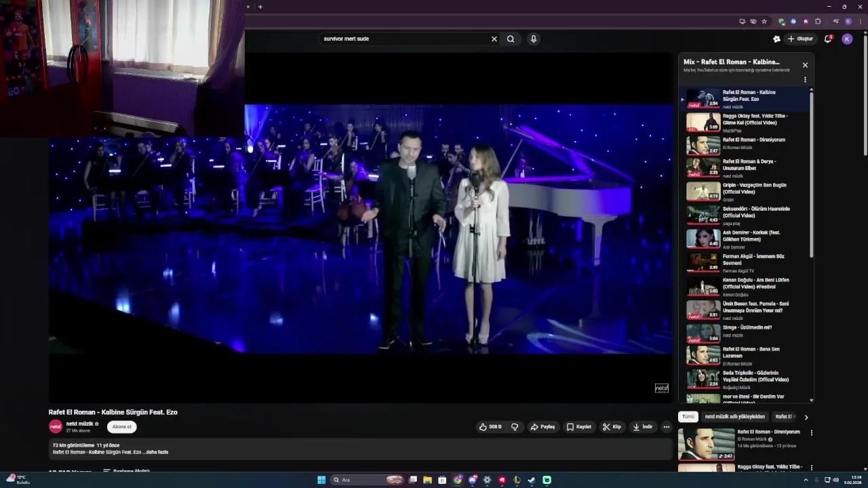Open the YouTube account avatar menu
Viewport: 868px width, 488px height.
(847, 39)
